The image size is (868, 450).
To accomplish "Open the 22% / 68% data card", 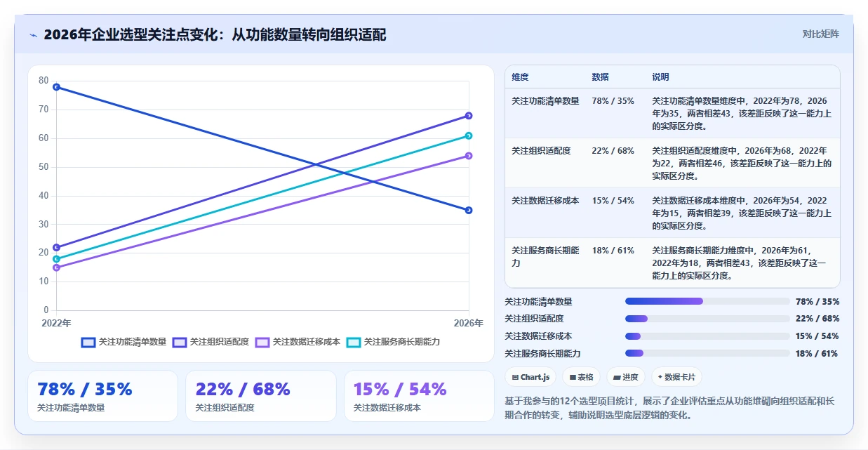I will (x=261, y=396).
